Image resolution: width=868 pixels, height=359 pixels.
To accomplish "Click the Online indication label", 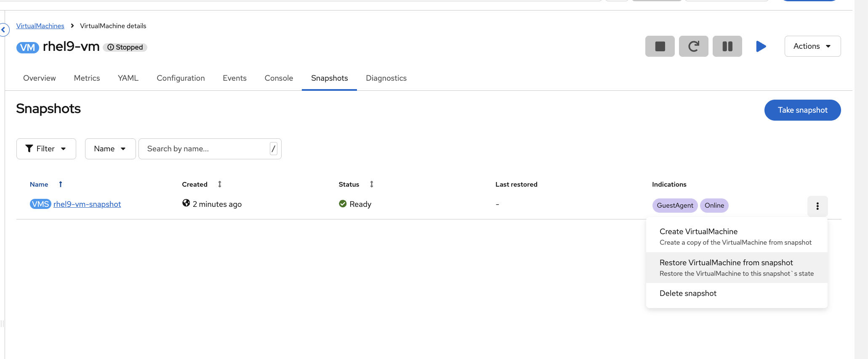I will (714, 206).
